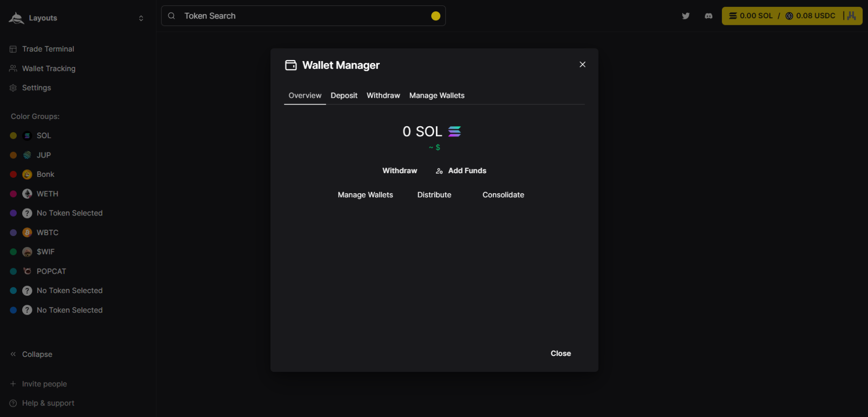Image resolution: width=868 pixels, height=417 pixels.
Task: Click the Solana logo beside 0 SOL
Action: pyautogui.click(x=454, y=132)
